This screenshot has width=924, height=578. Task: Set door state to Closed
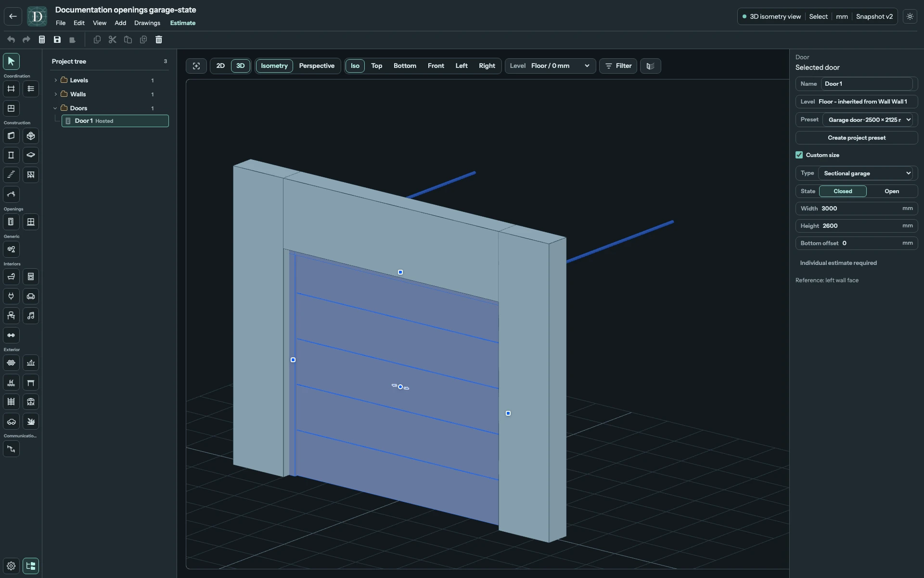(x=843, y=191)
